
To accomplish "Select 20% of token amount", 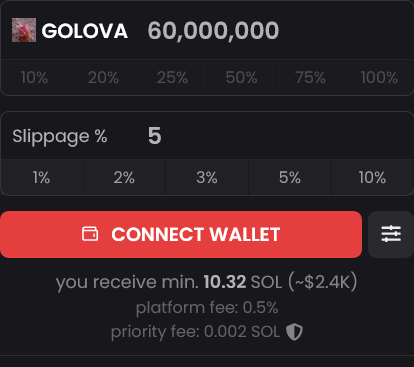I will tap(104, 78).
